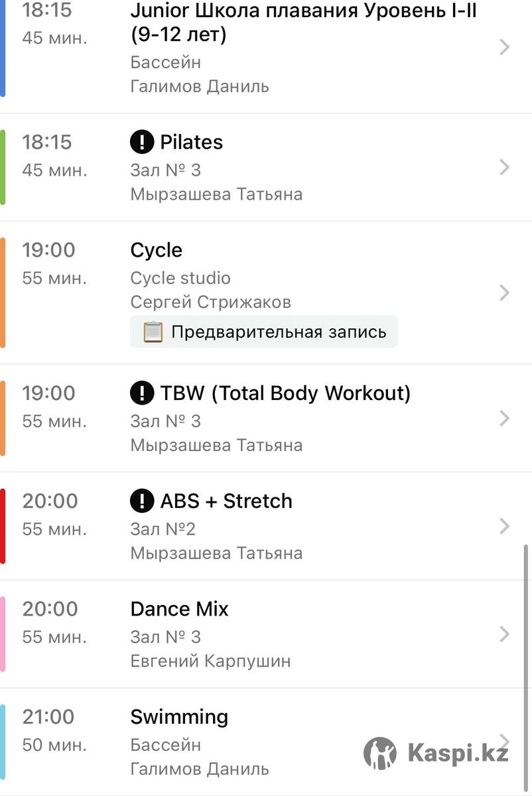Image resolution: width=532 pixels, height=796 pixels.
Task: Select the Предварительная запись badge
Action: (264, 332)
